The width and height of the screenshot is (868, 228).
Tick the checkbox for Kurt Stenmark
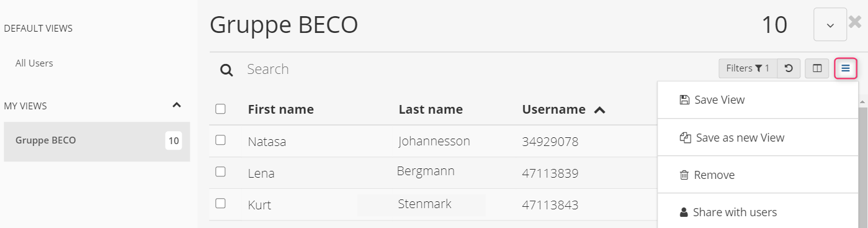click(220, 203)
